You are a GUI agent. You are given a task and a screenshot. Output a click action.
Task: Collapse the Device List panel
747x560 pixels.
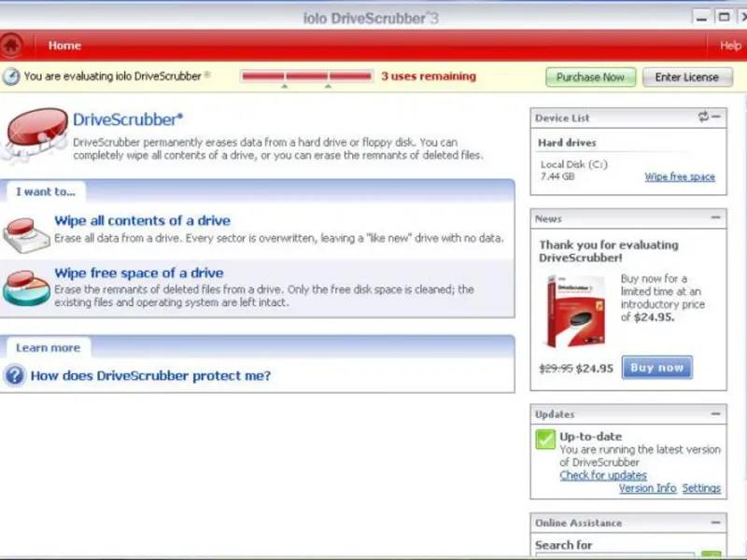click(716, 117)
